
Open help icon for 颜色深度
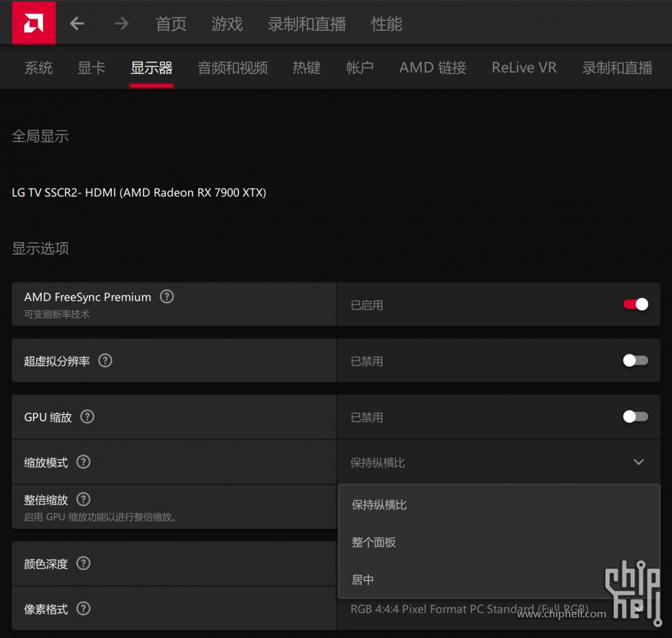(x=83, y=563)
